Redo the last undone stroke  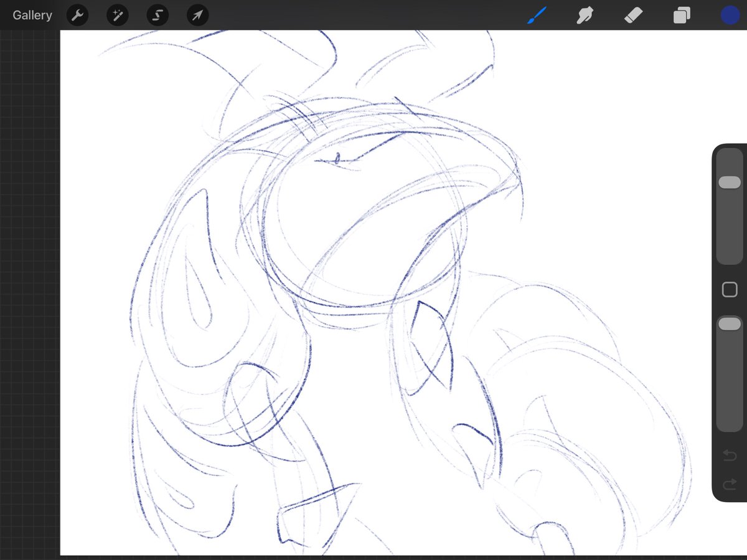730,484
